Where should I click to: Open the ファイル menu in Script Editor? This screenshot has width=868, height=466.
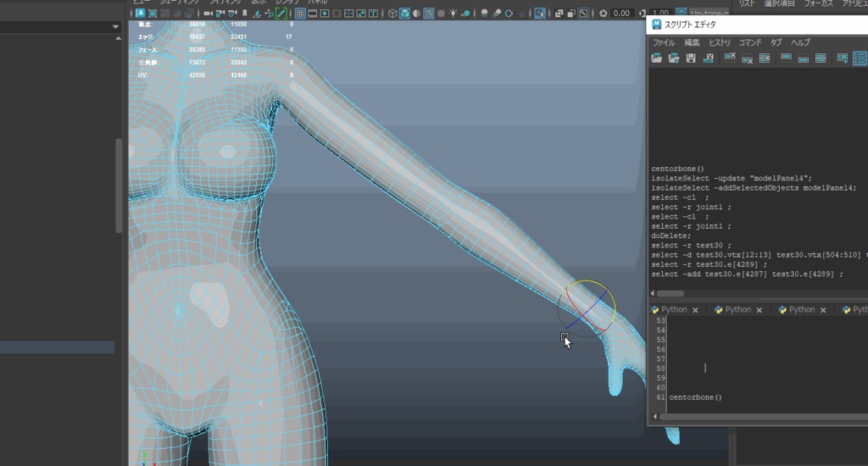pos(663,42)
